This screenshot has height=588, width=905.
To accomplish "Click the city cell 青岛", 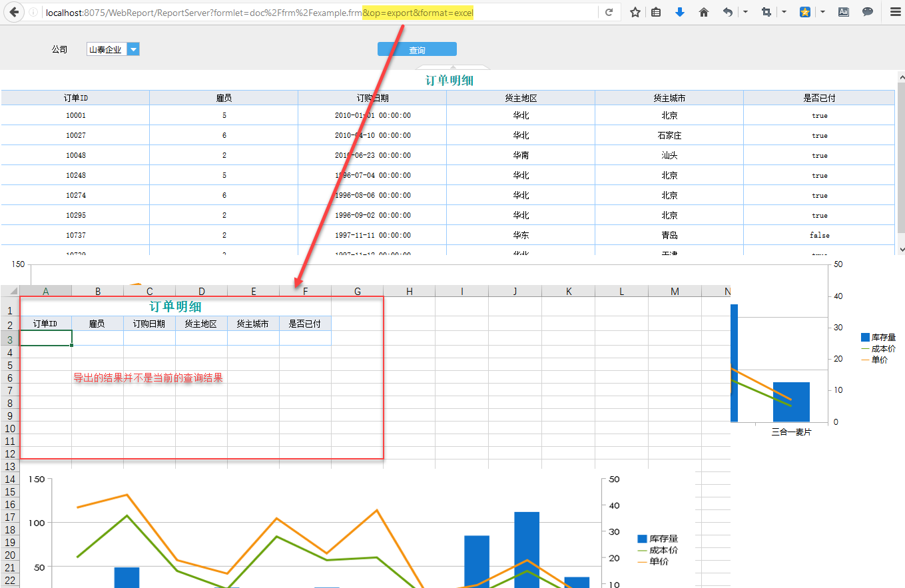I will (x=669, y=235).
